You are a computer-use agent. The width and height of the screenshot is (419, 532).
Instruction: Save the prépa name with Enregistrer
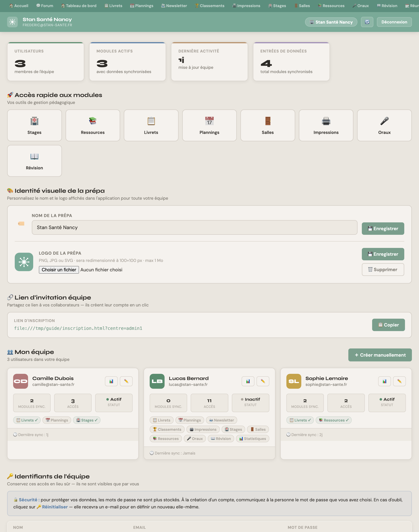383,229
